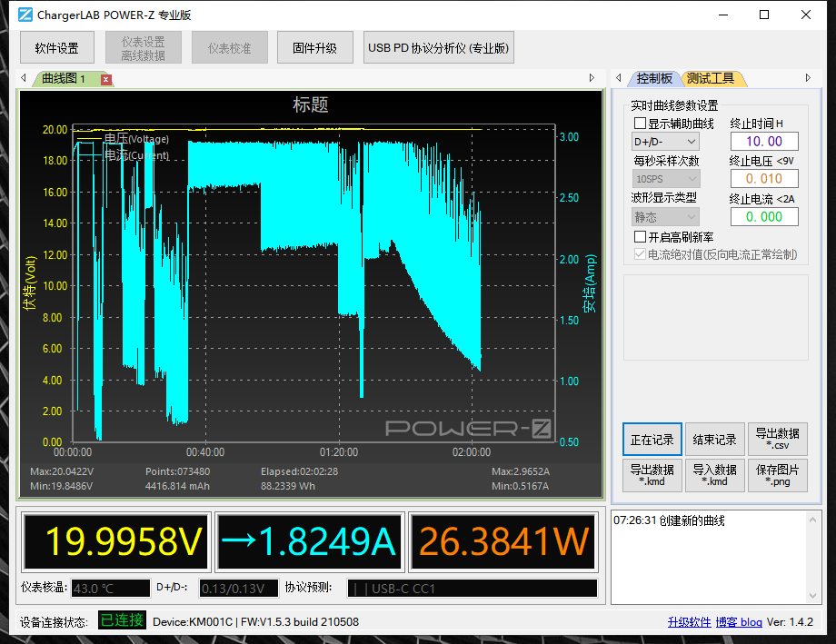Image resolution: width=836 pixels, height=644 pixels.
Task: Click log scrollbar down arrow
Action: point(812,596)
